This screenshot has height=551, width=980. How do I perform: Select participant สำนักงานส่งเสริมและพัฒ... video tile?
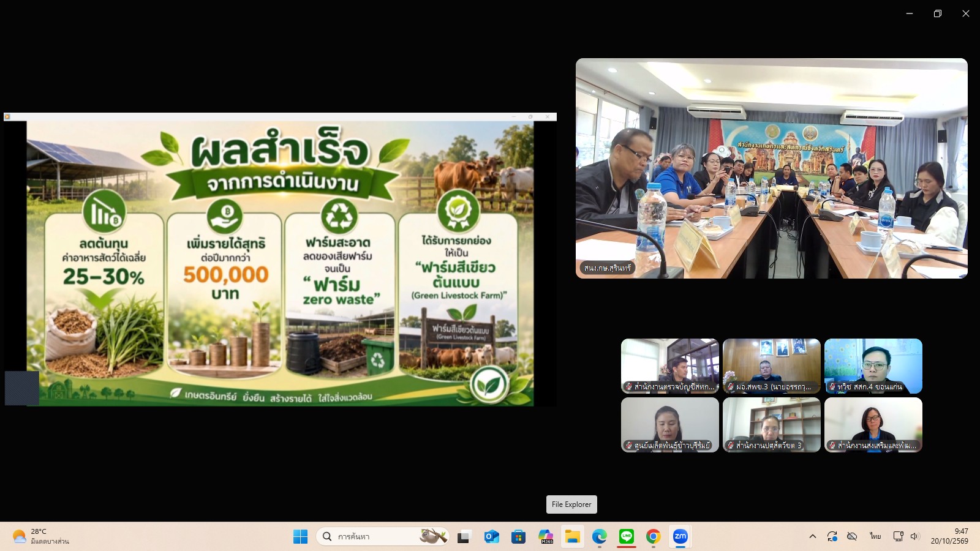[873, 425]
